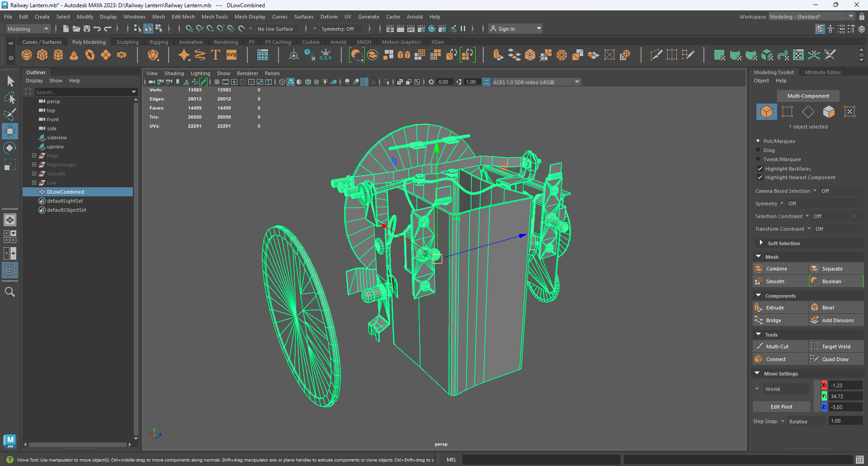The width and height of the screenshot is (868, 466).
Task: Click the Edit Pivot button
Action: pos(781,406)
